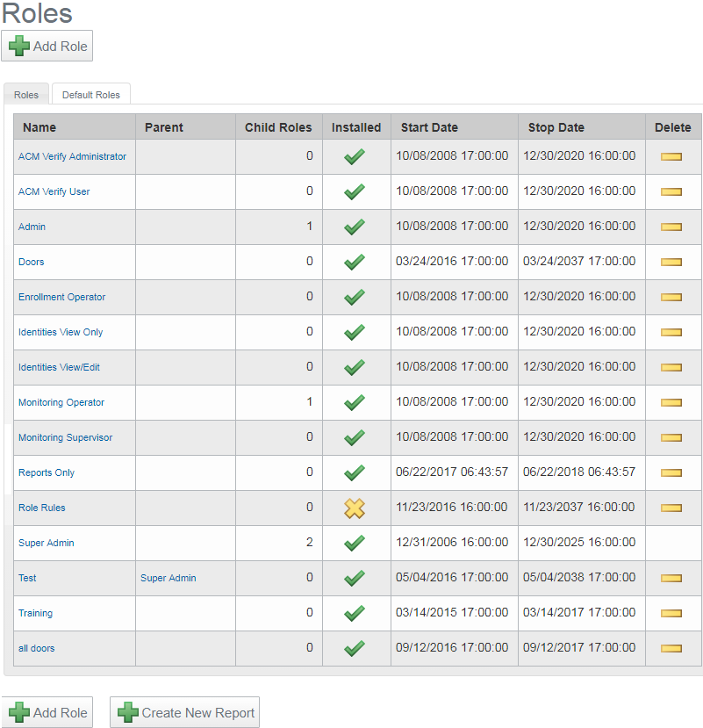This screenshot has height=728, width=703.
Task: Click the delete icon for Doors role
Action: 671,262
